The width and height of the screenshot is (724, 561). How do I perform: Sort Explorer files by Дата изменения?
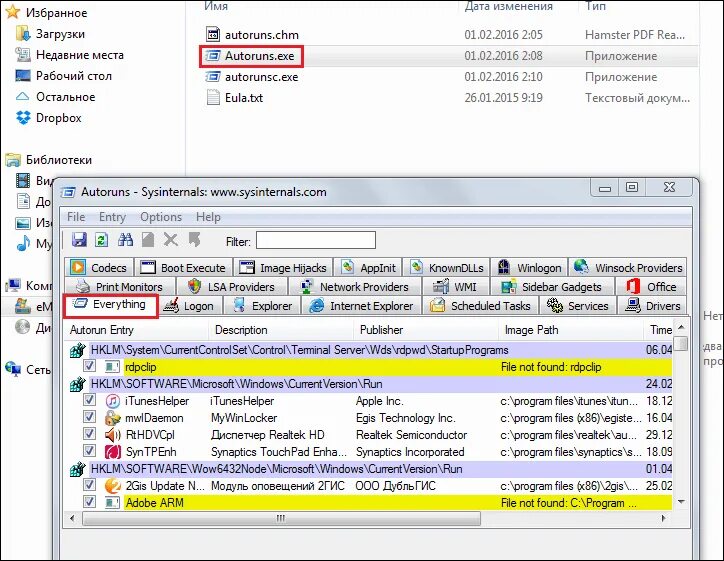tap(508, 6)
